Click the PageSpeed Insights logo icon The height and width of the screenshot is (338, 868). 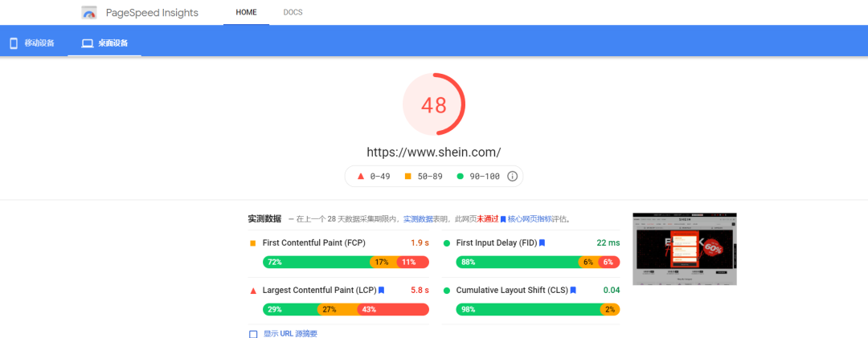point(88,12)
